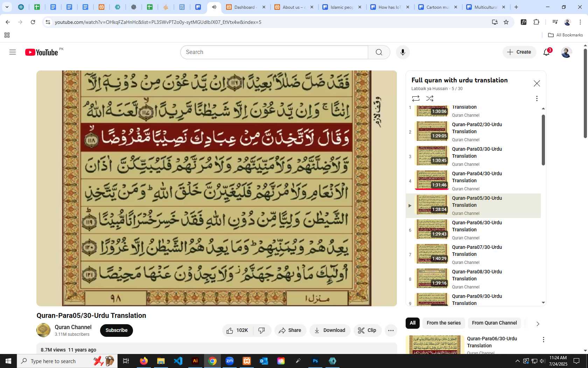Open the Full quran with urdu translation playlist title
588x368 pixels.
(x=460, y=80)
